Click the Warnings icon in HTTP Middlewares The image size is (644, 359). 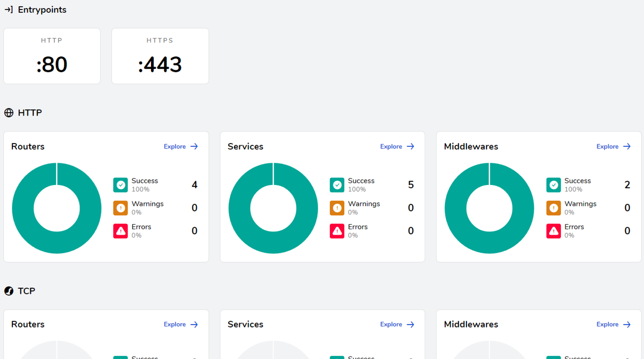[553, 208]
